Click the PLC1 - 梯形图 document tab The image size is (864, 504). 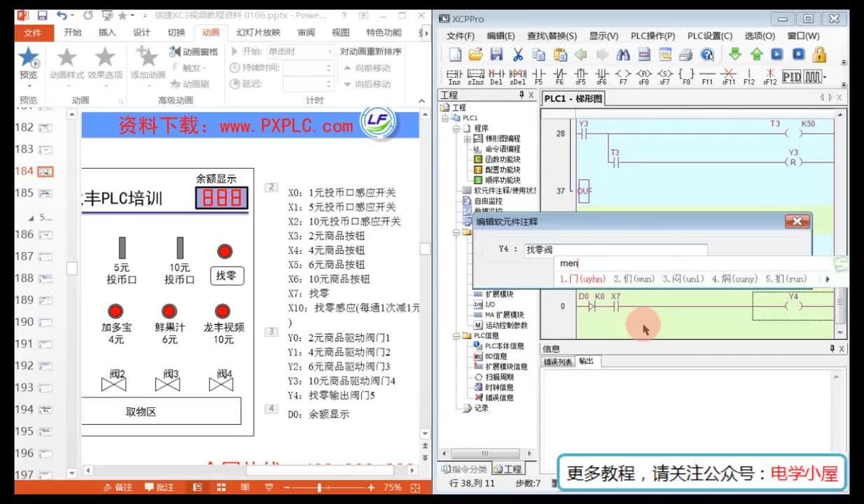573,99
